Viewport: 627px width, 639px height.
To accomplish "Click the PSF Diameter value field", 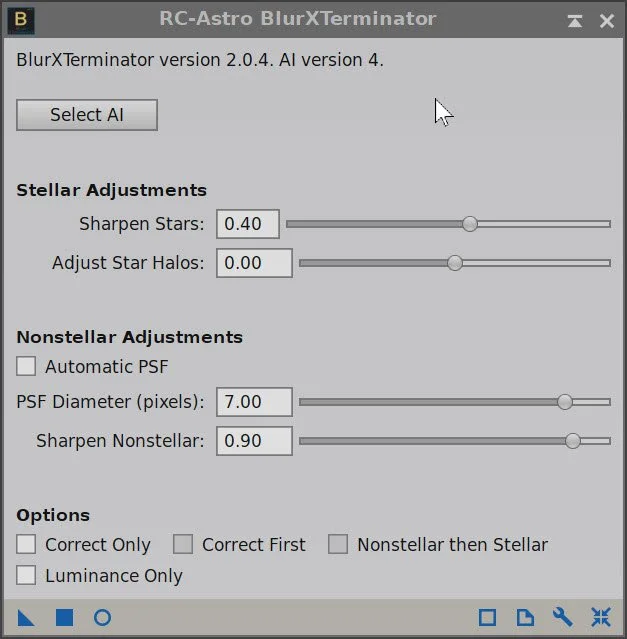I will pyautogui.click(x=254, y=402).
